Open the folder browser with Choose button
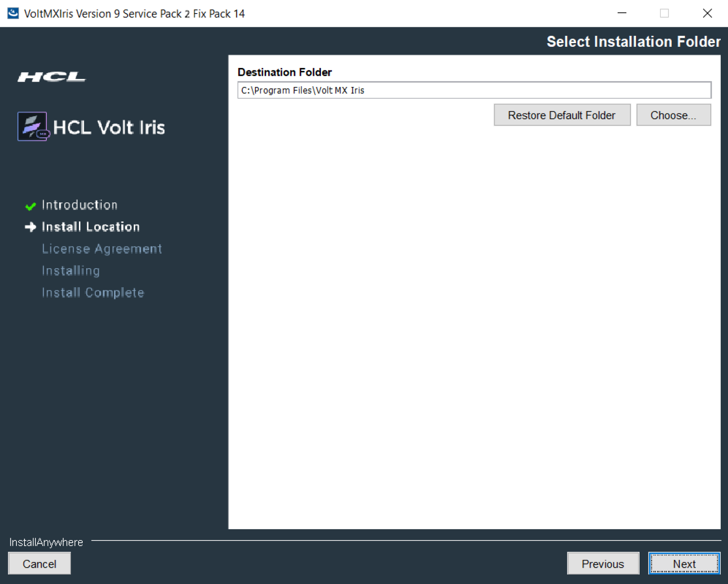 point(674,115)
